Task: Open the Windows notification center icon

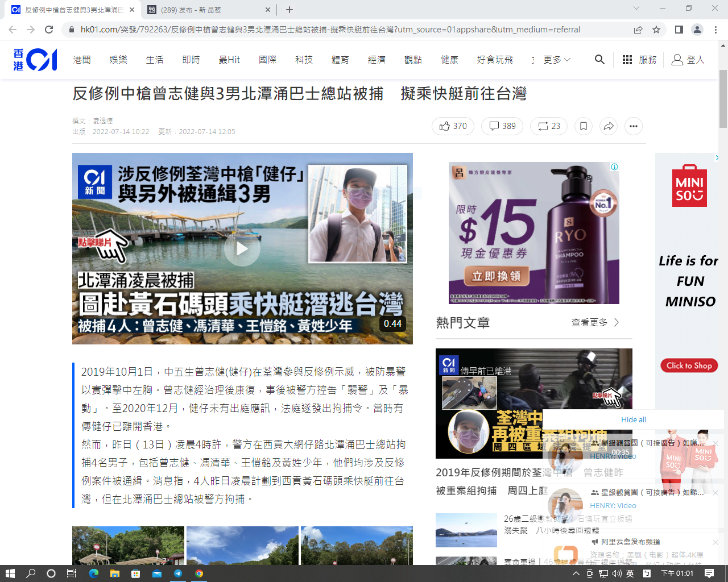Action: pyautogui.click(x=709, y=573)
